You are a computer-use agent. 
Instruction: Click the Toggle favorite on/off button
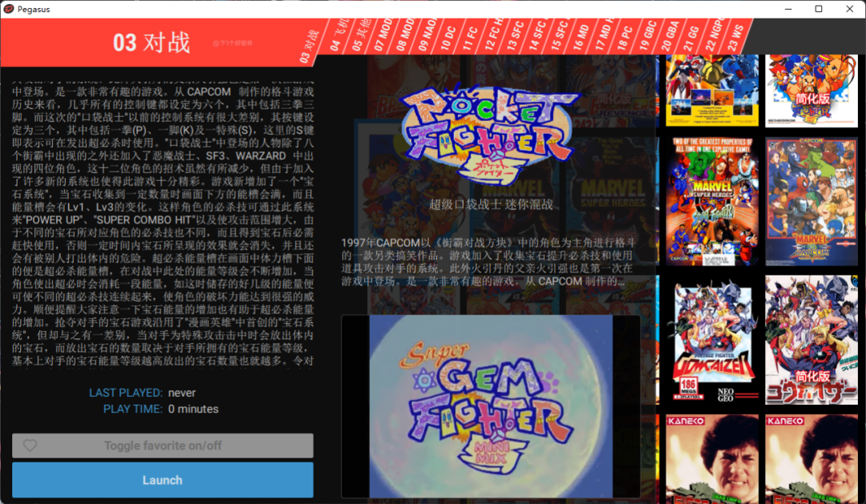coord(162,446)
